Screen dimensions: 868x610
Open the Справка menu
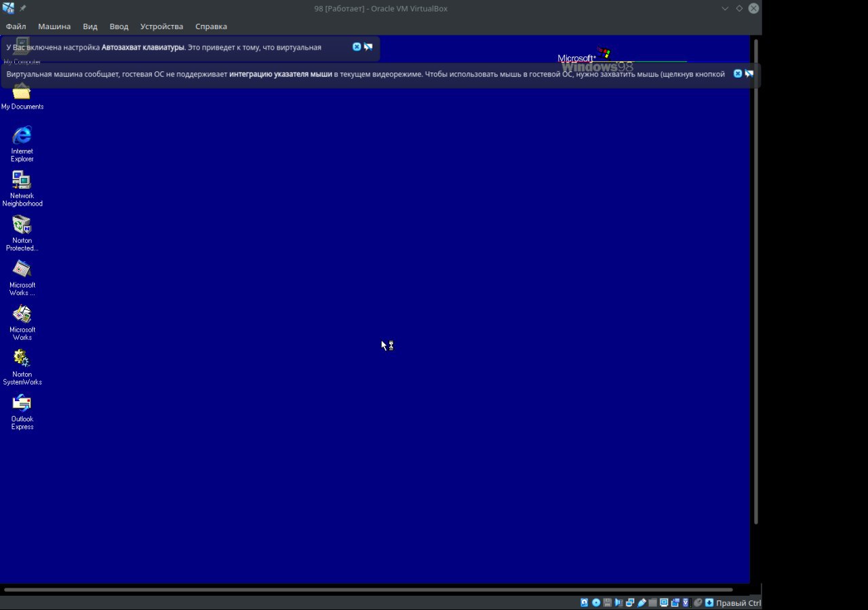[211, 26]
